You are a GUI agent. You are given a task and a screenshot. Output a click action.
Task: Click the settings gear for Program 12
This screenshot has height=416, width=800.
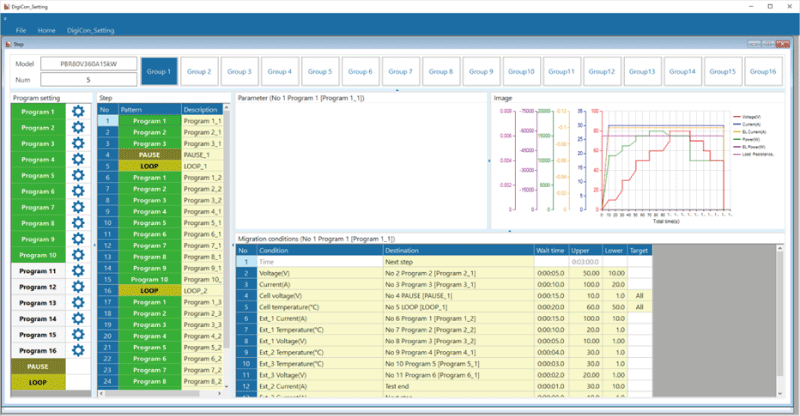click(x=79, y=287)
